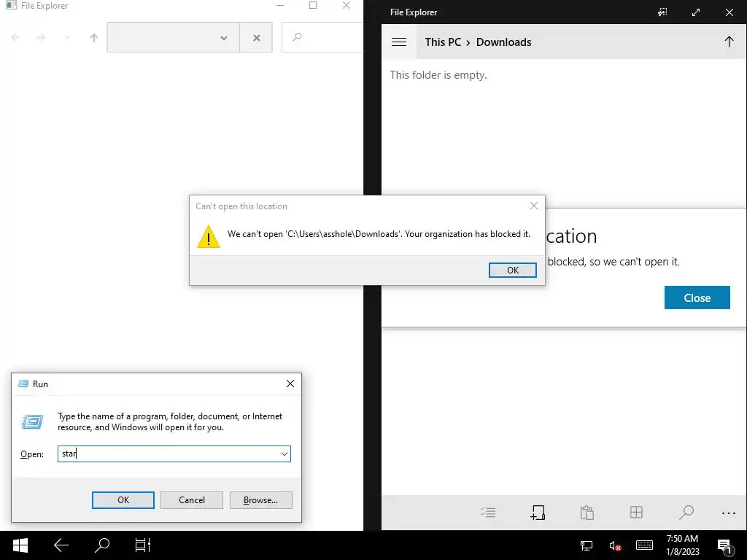Minimize the left File Explorer window

click(x=280, y=5)
